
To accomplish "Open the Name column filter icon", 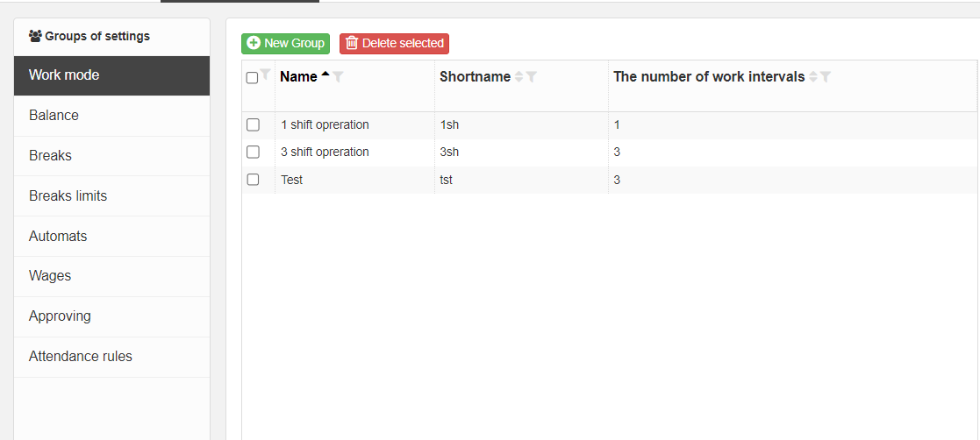I will [x=338, y=77].
